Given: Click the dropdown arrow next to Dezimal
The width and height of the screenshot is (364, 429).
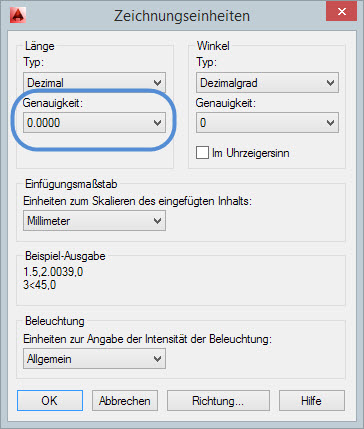Looking at the screenshot, I should click(x=157, y=83).
